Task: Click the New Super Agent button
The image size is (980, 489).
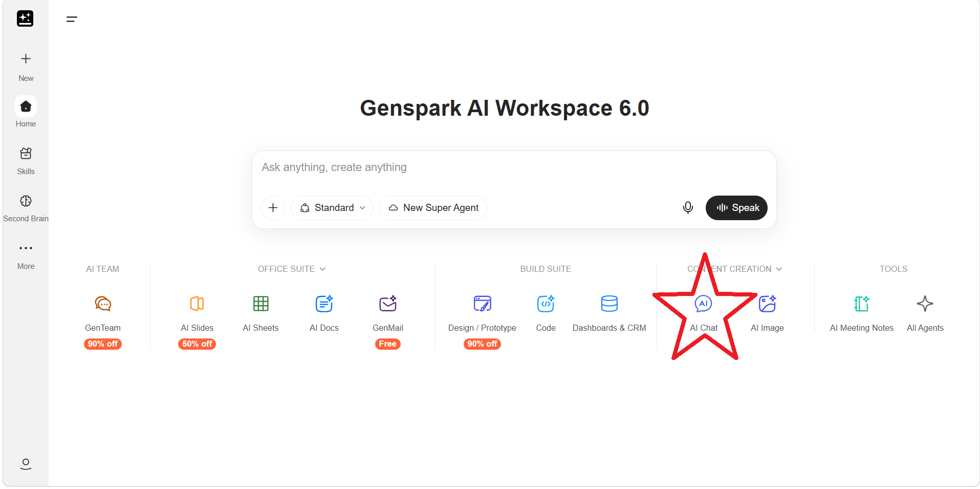Action: 433,207
